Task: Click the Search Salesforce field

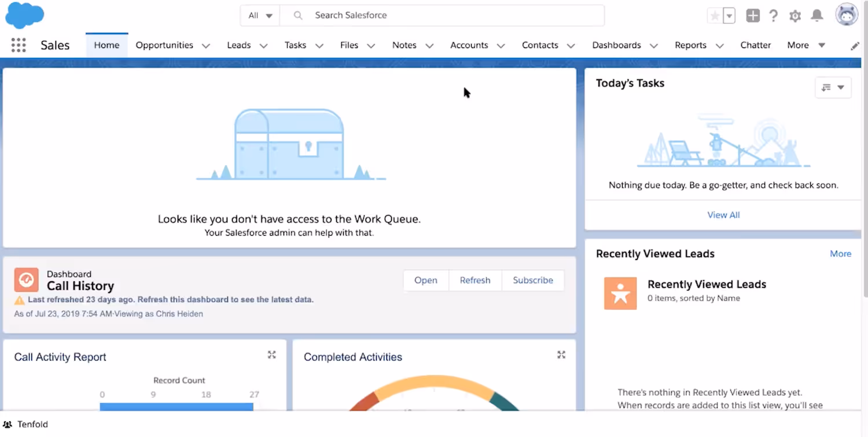Action: coord(442,16)
